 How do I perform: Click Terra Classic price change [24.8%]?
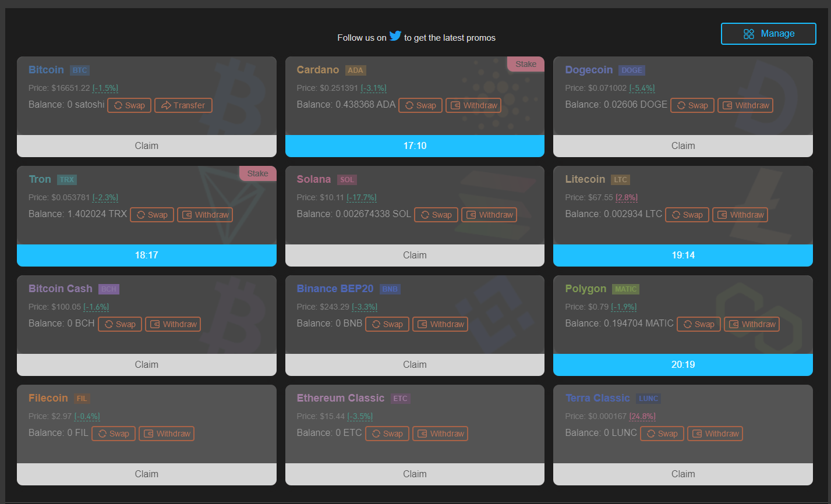(x=643, y=416)
